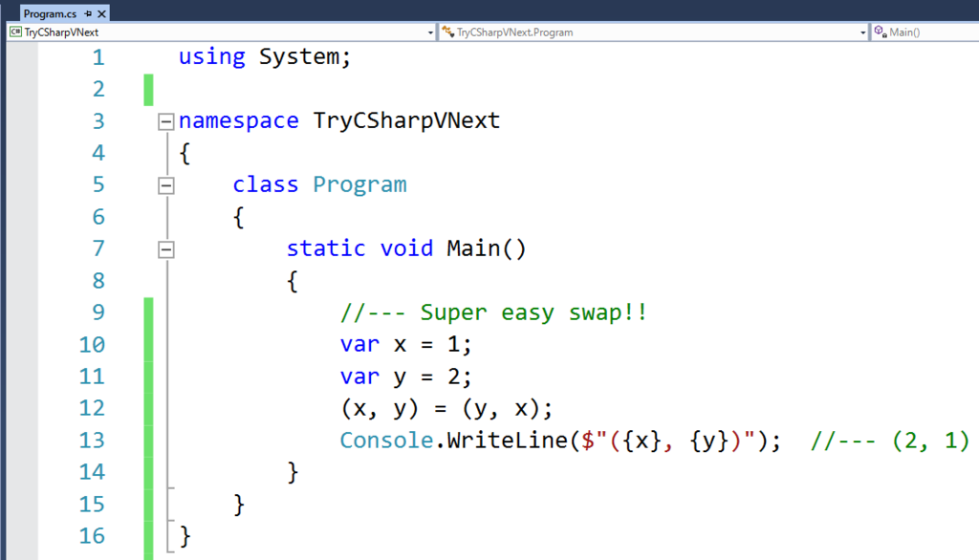The image size is (979, 560).
Task: Close the Program.cs tab
Action: (100, 14)
